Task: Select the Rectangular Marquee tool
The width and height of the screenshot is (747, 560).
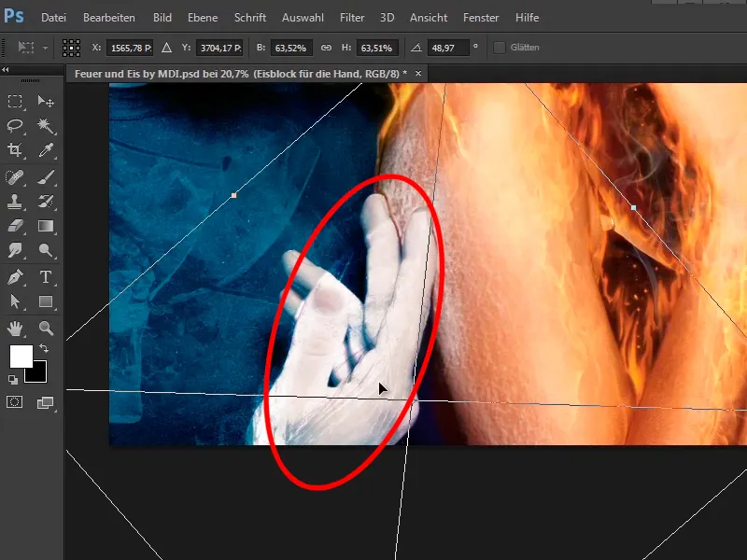Action: pos(15,102)
